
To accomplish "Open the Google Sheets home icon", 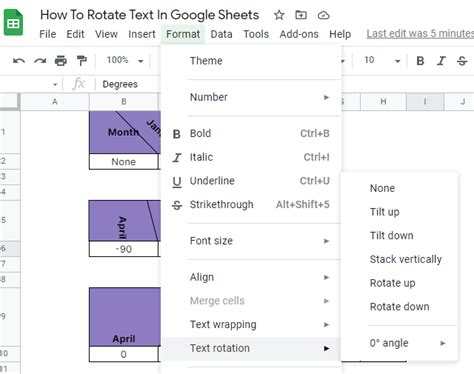I will [x=13, y=22].
